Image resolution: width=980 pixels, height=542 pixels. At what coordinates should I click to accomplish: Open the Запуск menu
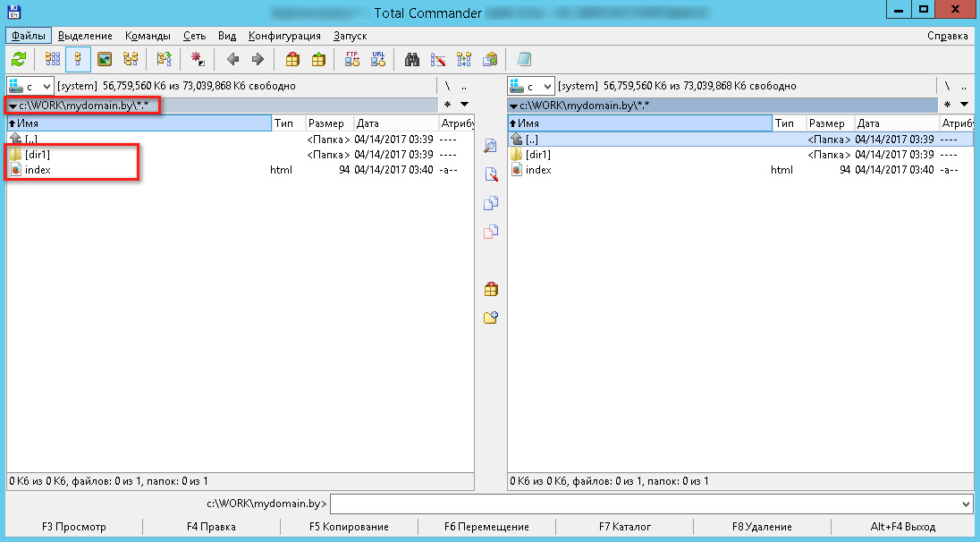pos(350,36)
